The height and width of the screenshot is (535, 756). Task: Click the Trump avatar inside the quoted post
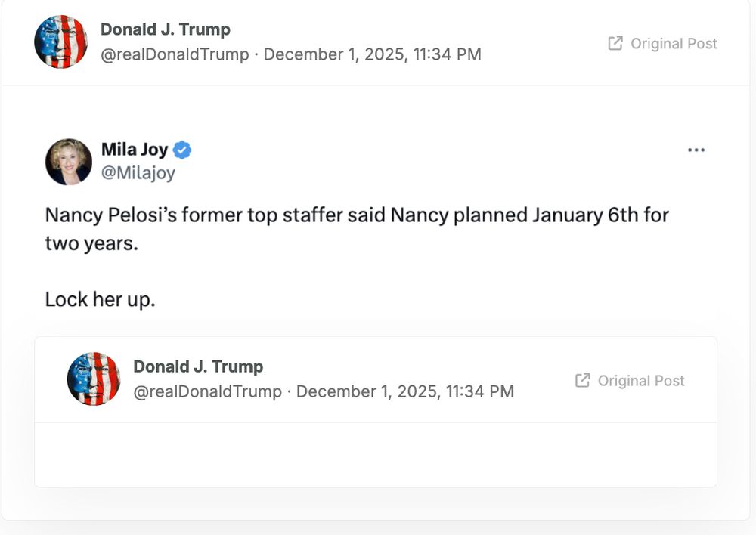pyautogui.click(x=94, y=379)
